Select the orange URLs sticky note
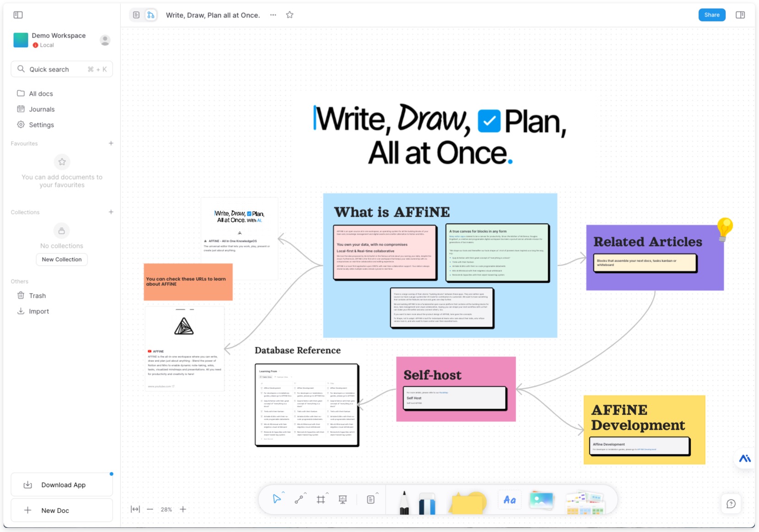This screenshot has height=532, width=759. (188, 282)
